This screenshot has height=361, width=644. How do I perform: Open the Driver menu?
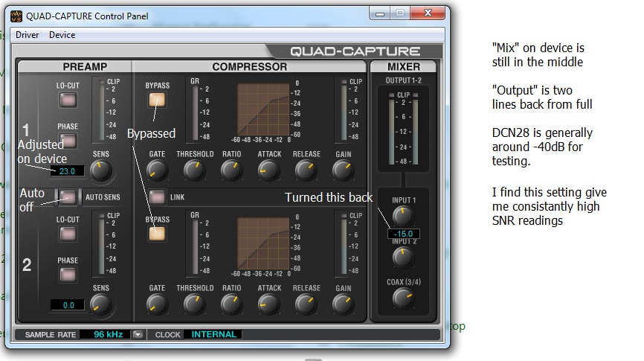27,35
